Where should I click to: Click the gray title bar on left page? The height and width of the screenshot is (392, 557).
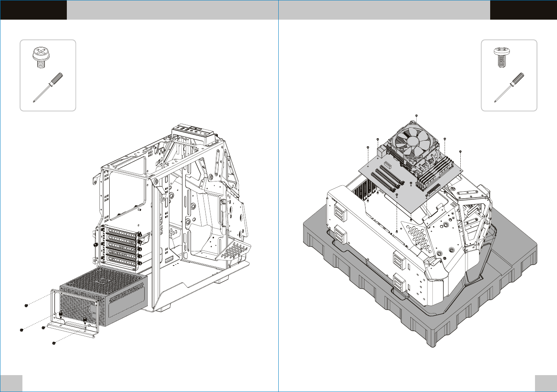(x=172, y=10)
